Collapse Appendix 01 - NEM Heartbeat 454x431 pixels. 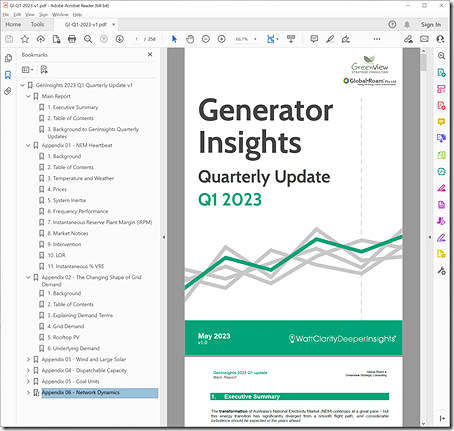coord(28,145)
